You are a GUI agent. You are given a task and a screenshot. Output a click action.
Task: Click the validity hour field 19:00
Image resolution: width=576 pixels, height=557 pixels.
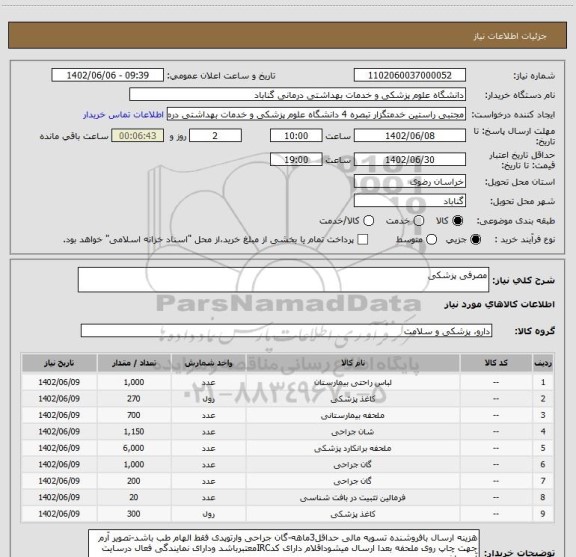click(296, 159)
